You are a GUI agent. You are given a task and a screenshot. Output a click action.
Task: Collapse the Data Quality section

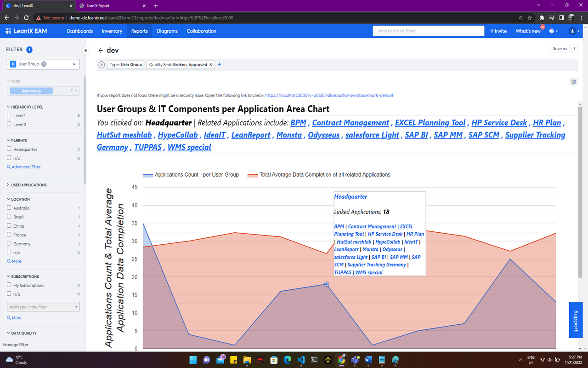(x=22, y=333)
